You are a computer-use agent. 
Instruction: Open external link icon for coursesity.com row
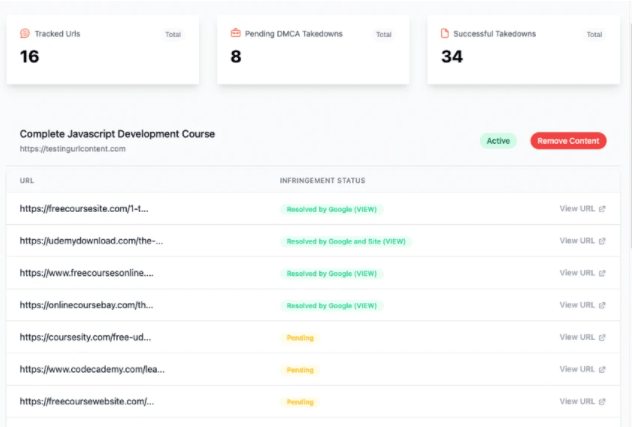(602, 337)
